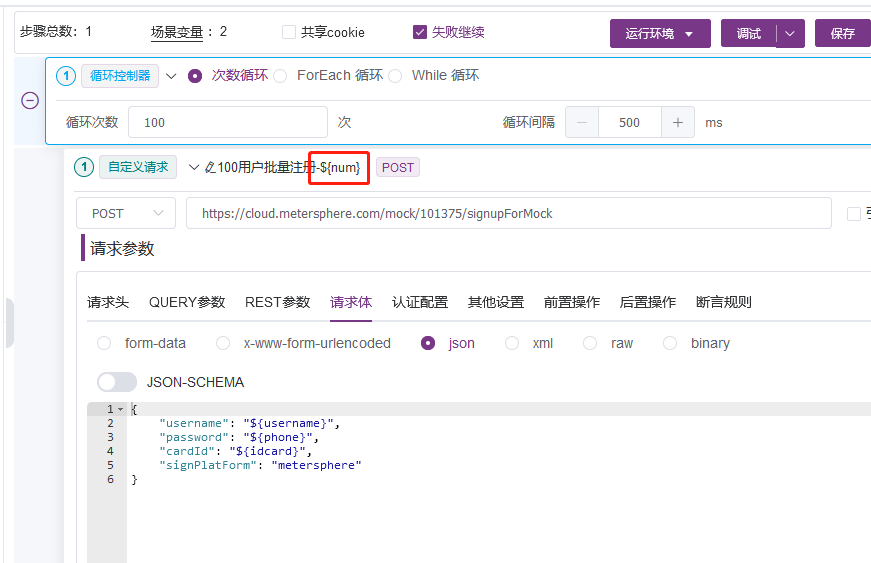871x563 pixels.
Task: Open 调试 split-button arrow
Action: pyautogui.click(x=790, y=33)
